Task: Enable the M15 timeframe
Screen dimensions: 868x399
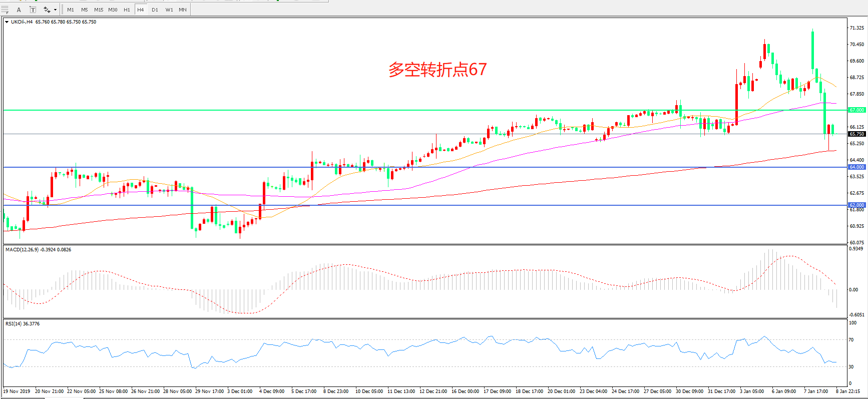Action: (x=99, y=10)
